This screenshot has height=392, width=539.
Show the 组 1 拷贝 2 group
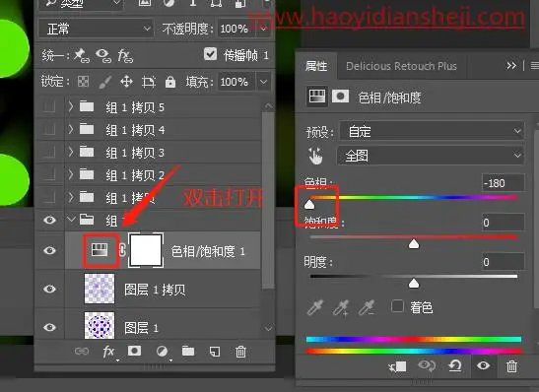(49, 174)
